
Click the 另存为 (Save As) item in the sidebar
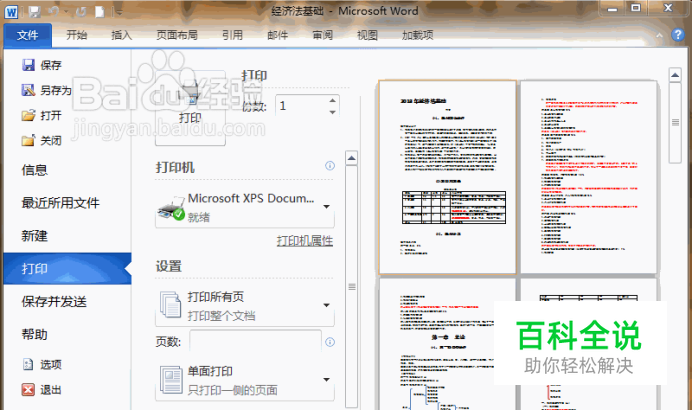[x=46, y=90]
